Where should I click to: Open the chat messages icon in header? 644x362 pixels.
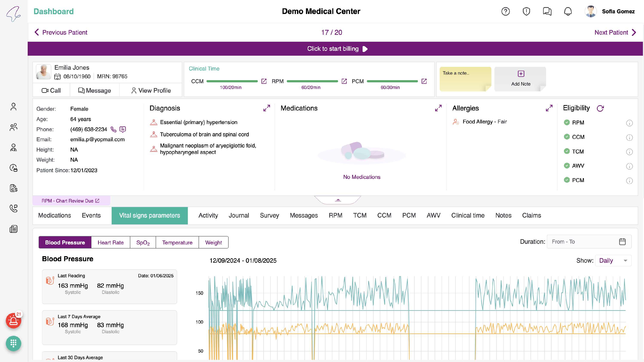click(x=547, y=12)
